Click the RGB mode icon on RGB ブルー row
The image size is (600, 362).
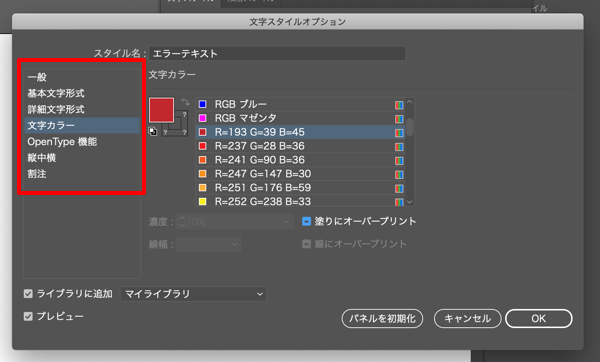click(399, 105)
